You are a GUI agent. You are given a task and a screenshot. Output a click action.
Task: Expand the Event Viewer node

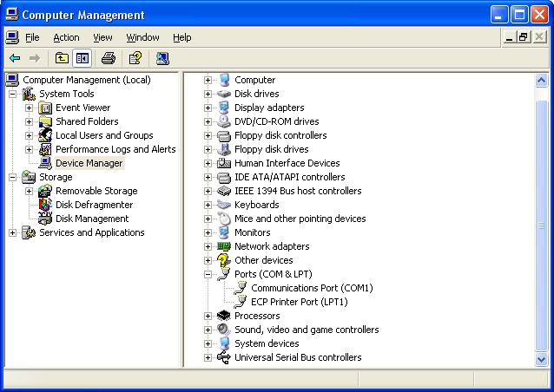point(29,108)
